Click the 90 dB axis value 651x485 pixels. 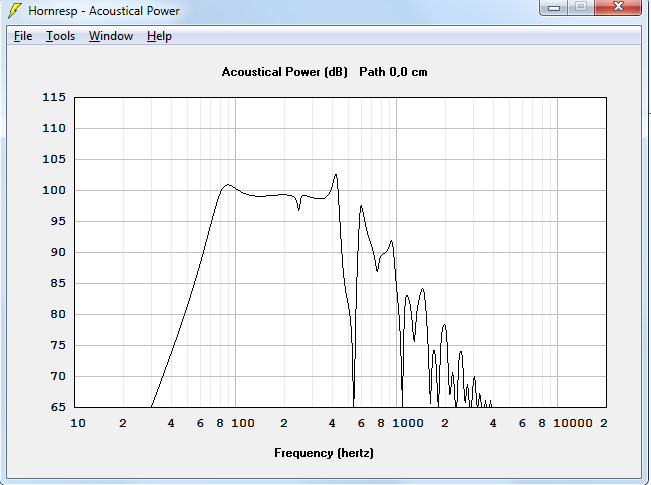pos(58,252)
